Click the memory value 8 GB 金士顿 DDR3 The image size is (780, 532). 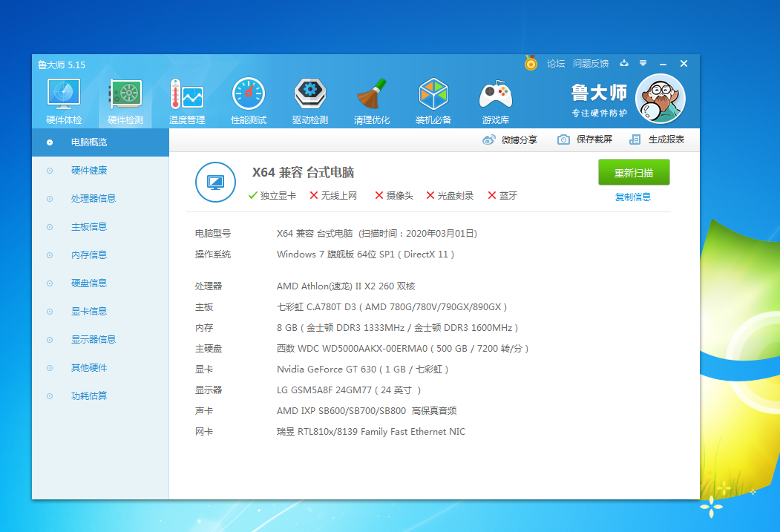(398, 328)
